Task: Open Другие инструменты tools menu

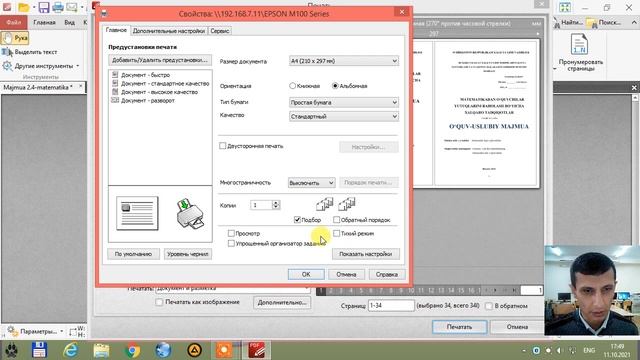Action: point(41,66)
